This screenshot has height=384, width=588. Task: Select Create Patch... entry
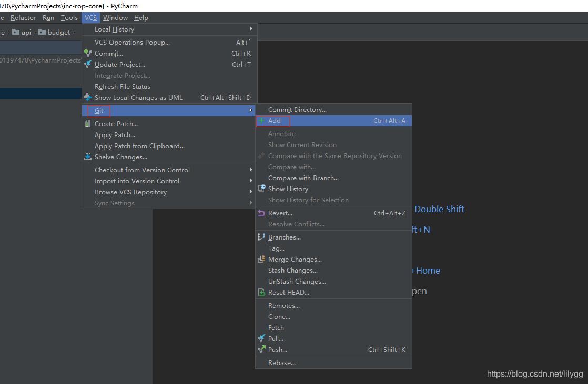point(169,123)
